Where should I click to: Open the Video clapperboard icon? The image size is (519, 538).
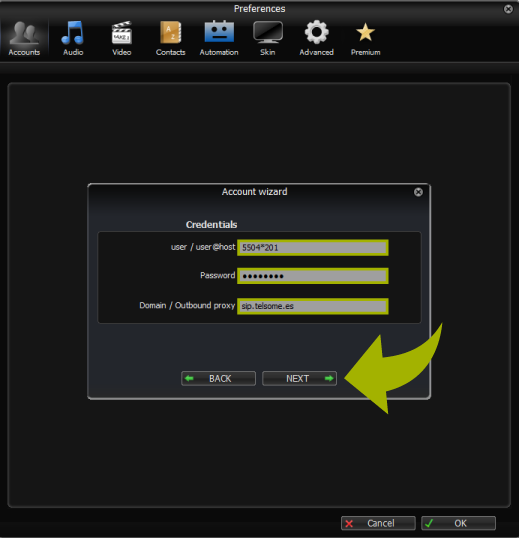[x=121, y=33]
